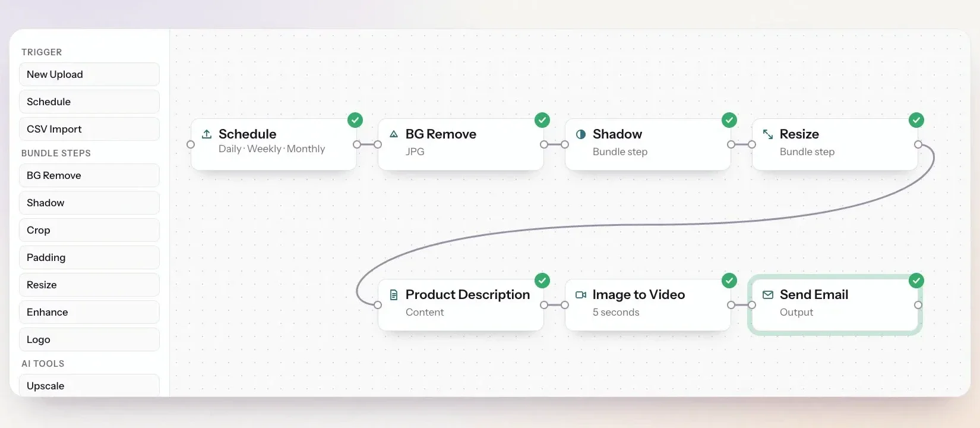The width and height of the screenshot is (980, 428).
Task: Click the output port of Send Email node
Action: [x=918, y=305]
